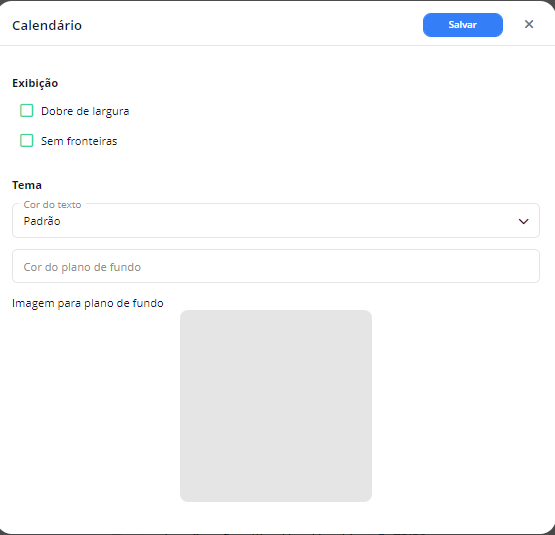
Task: Click the Salvar button's text label
Action: [x=463, y=25]
